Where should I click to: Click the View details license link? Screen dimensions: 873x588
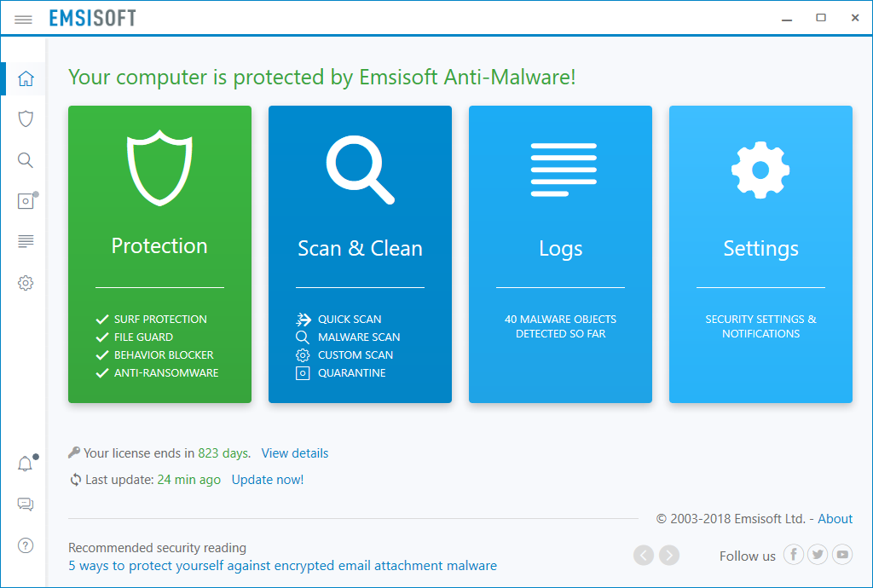tap(294, 453)
